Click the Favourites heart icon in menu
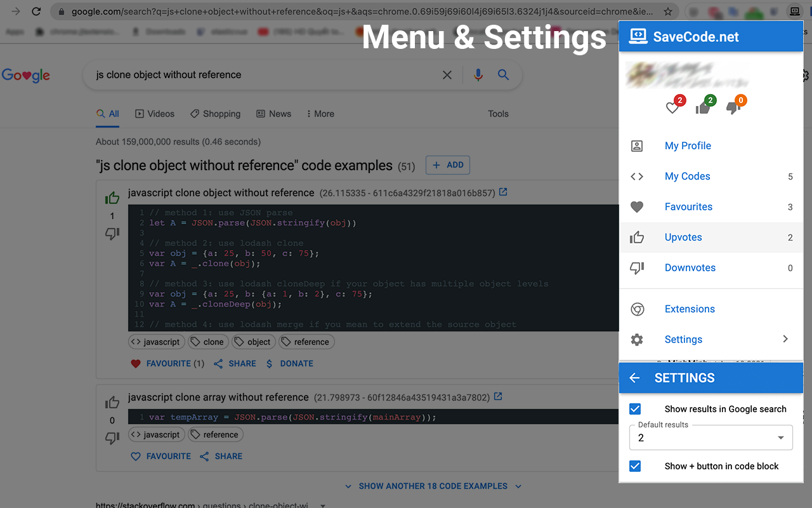 637,207
